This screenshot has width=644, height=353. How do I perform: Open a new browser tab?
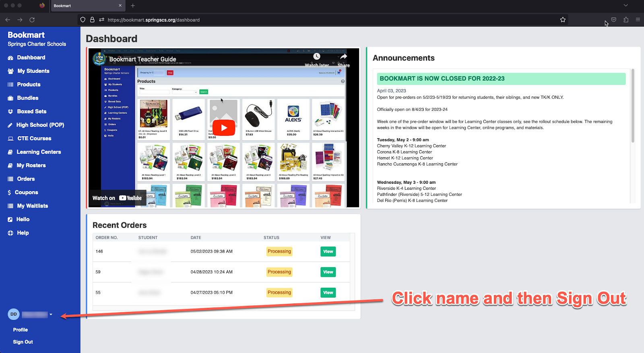[133, 6]
